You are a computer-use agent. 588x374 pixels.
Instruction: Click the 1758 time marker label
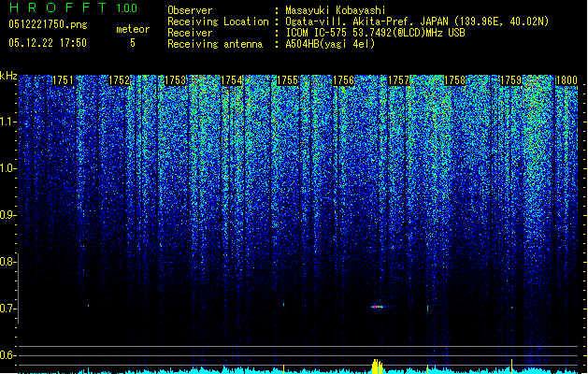455,80
